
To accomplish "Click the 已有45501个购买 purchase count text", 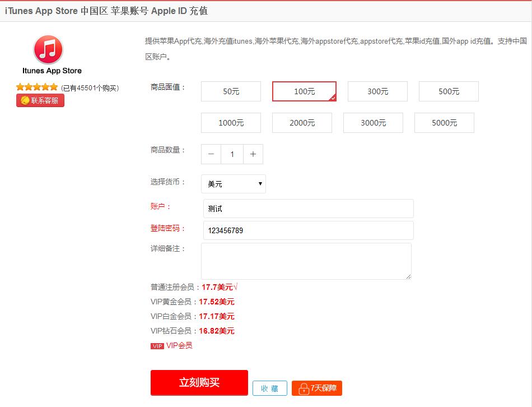I will click(90, 88).
